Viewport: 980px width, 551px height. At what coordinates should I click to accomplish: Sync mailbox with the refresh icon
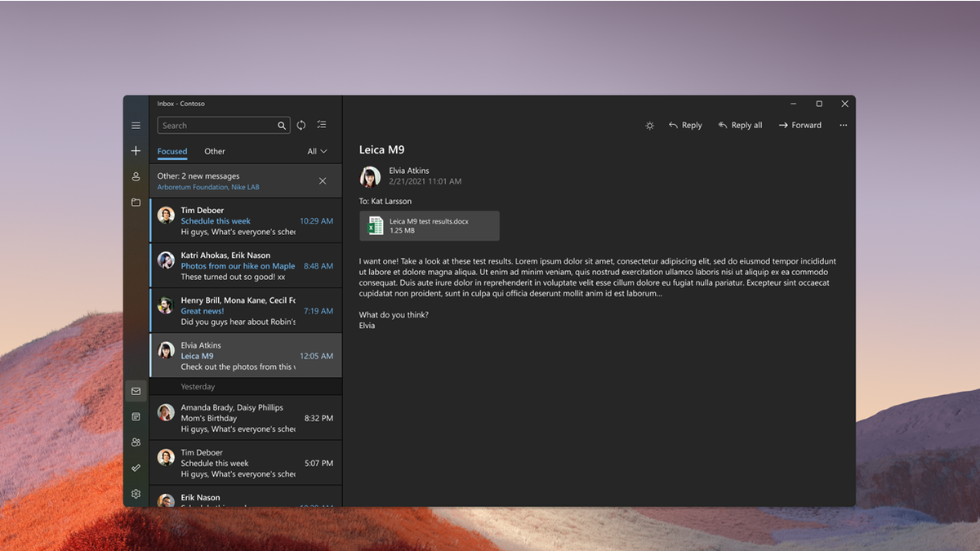pos(301,125)
